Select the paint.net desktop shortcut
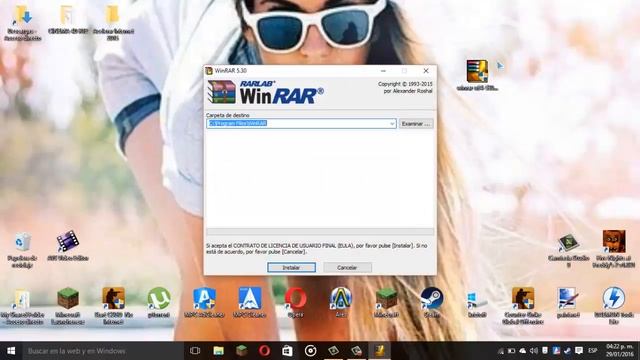 [568, 302]
